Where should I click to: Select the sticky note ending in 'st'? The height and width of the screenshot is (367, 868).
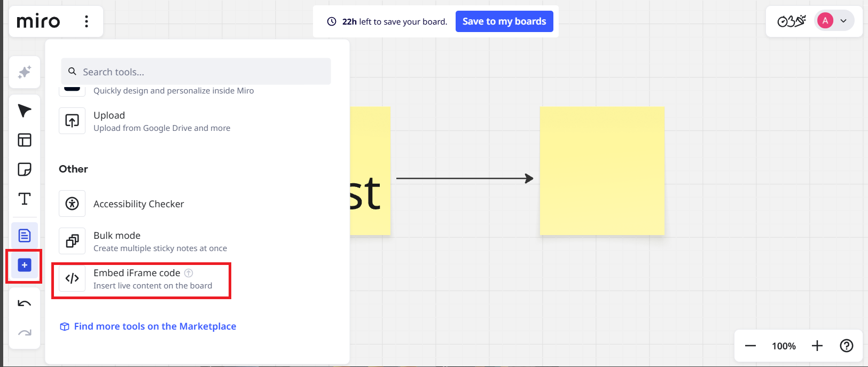370,171
